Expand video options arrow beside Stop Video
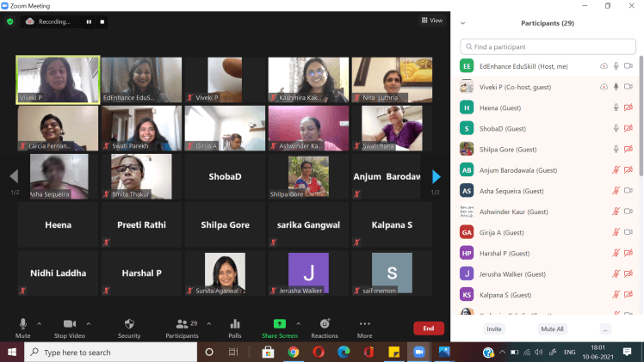The height and width of the screenshot is (362, 644). [89, 323]
